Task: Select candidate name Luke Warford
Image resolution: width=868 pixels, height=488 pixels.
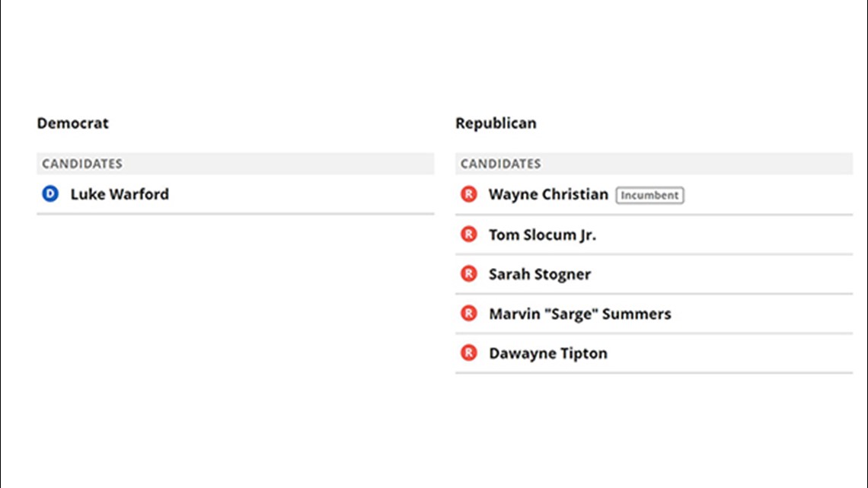Action: tap(120, 194)
